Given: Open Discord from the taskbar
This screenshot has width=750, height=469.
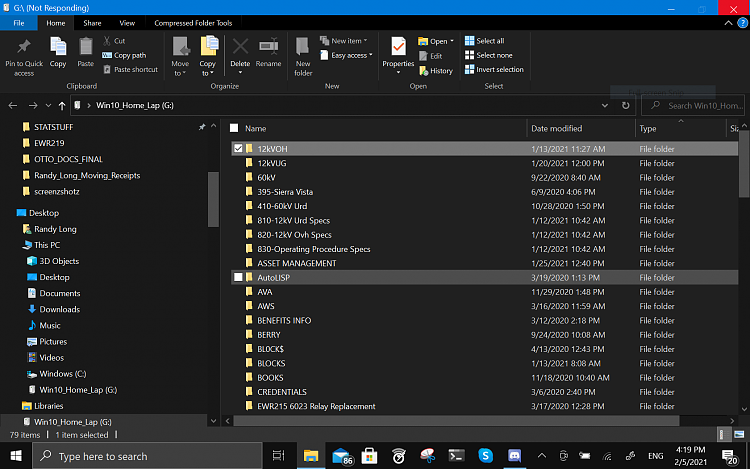Looking at the screenshot, I should [514, 456].
